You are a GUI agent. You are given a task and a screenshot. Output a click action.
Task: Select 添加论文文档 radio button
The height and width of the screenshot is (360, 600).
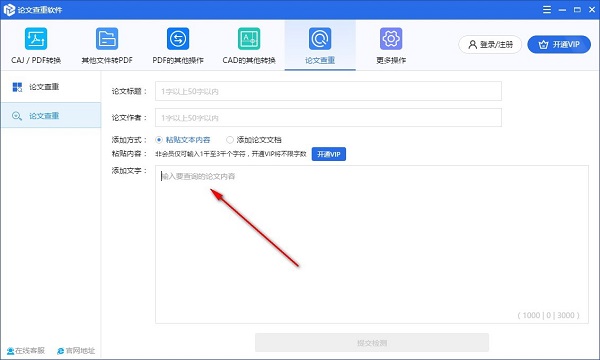click(230, 140)
